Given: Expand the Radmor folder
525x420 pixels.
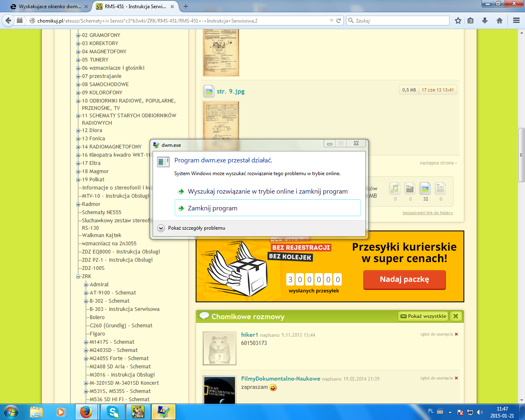Looking at the screenshot, I should [x=78, y=204].
